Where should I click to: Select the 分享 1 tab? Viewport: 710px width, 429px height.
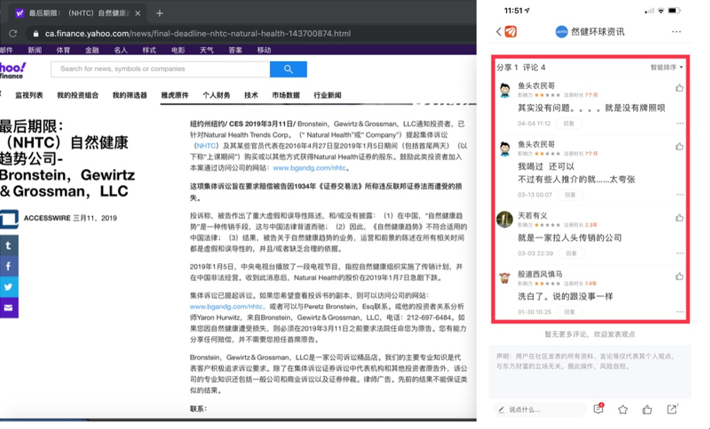pos(507,67)
